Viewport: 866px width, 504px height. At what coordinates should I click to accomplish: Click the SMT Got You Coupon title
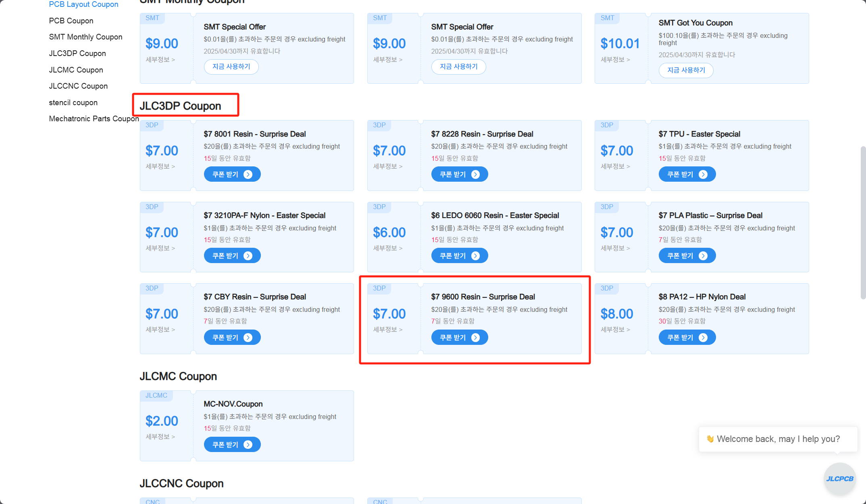click(695, 23)
